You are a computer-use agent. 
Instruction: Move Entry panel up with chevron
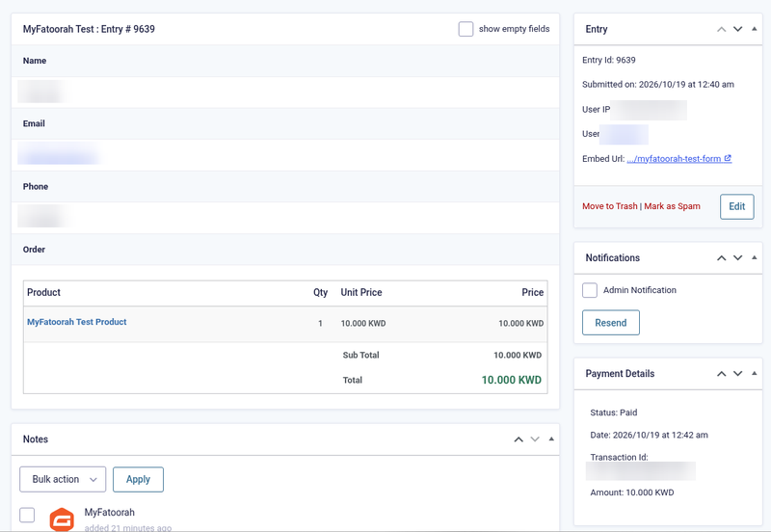click(721, 29)
